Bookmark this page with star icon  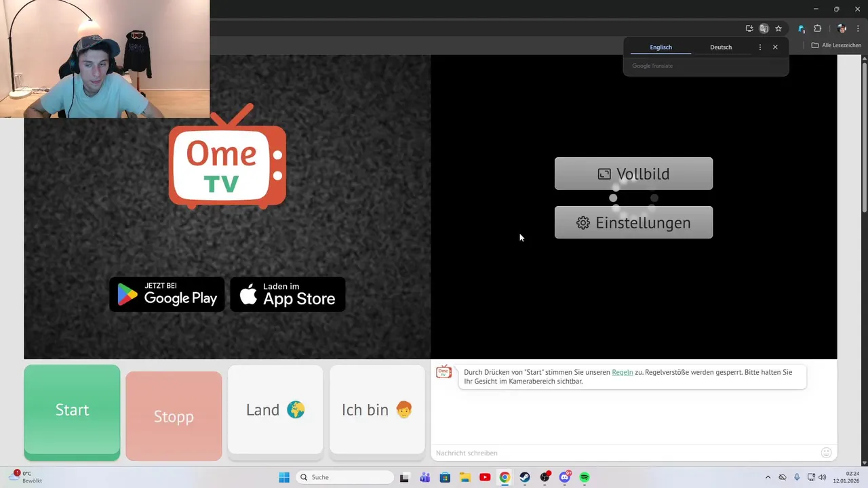[778, 28]
